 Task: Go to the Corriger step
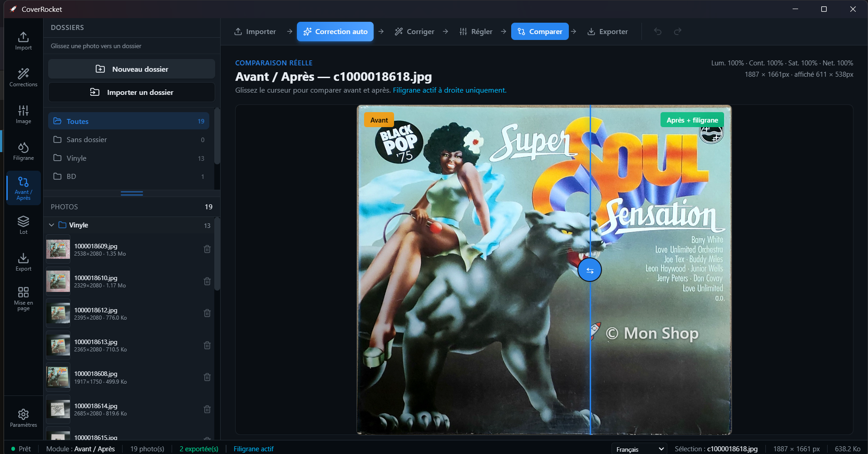tap(414, 31)
